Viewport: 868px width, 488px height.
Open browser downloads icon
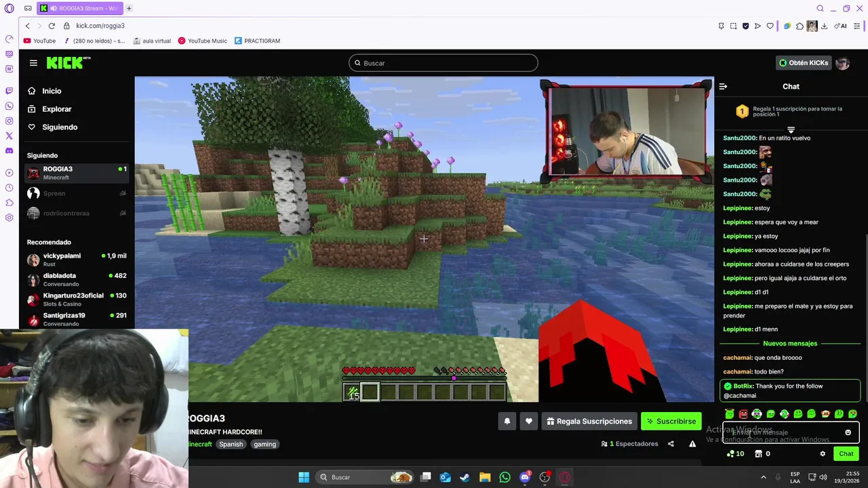(x=824, y=26)
